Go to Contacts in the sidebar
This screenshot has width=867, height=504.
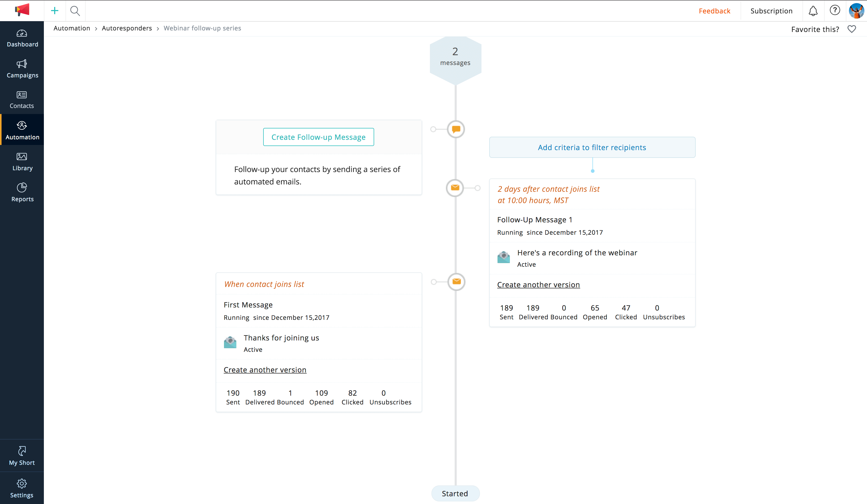coord(22,100)
